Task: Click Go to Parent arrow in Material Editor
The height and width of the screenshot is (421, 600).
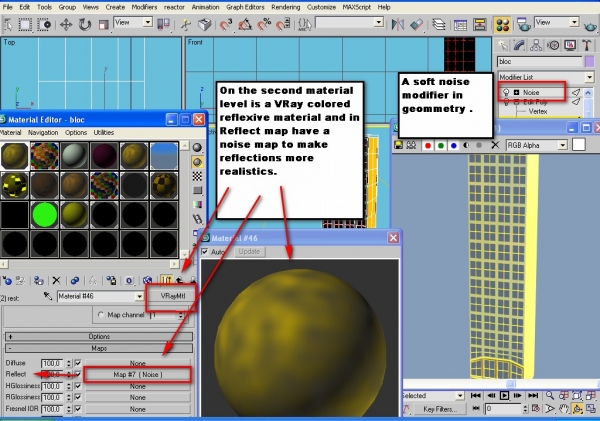Action: click(179, 281)
